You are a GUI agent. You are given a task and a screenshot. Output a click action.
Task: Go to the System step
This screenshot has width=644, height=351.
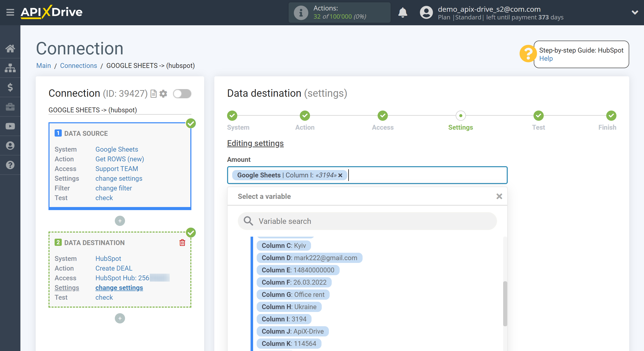pos(232,116)
